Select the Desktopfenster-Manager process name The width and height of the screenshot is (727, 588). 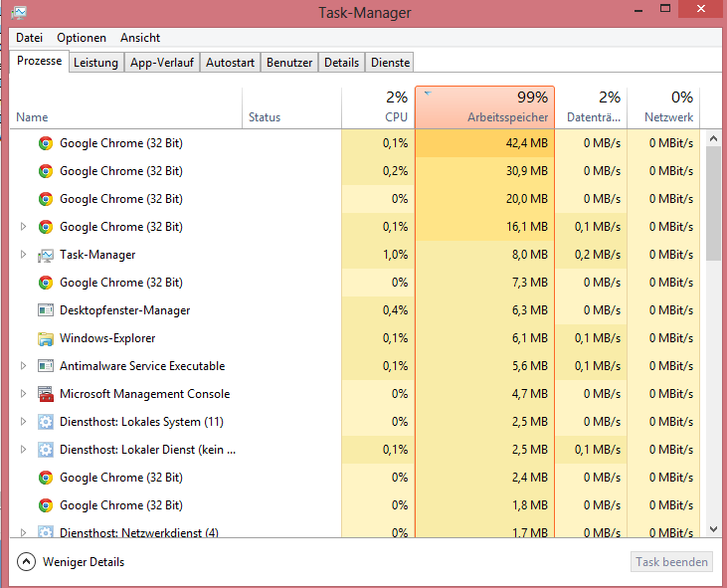point(124,310)
